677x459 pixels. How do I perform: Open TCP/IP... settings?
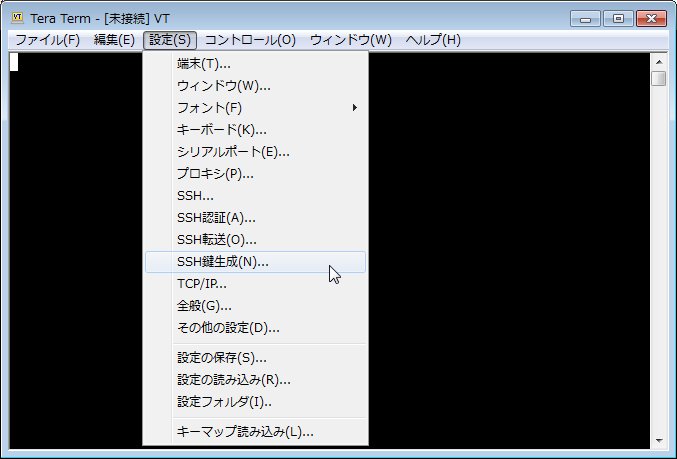256,284
